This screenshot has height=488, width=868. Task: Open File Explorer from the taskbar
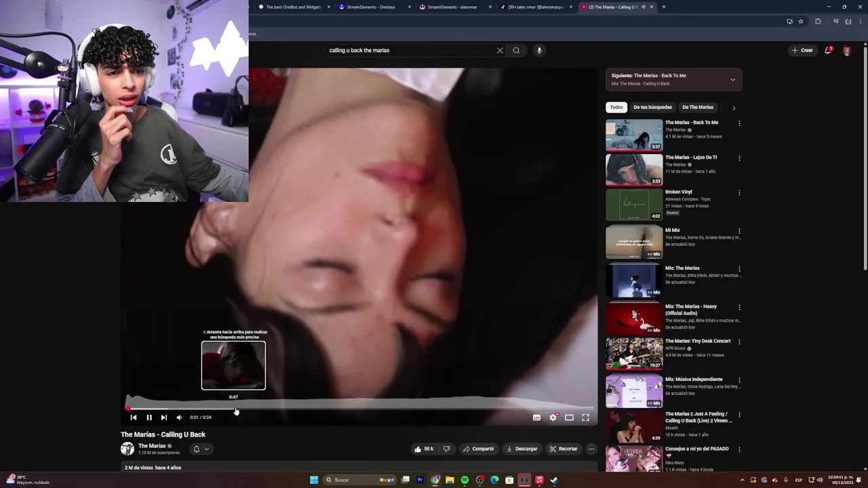pos(450,480)
